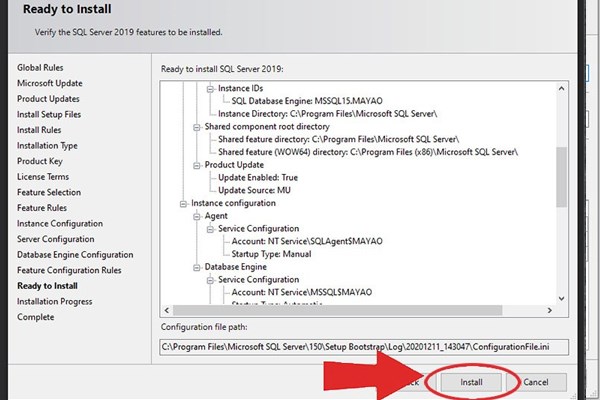Select the Instance Directory tree row
Viewport: 600px width, 400px height.
pos(328,114)
